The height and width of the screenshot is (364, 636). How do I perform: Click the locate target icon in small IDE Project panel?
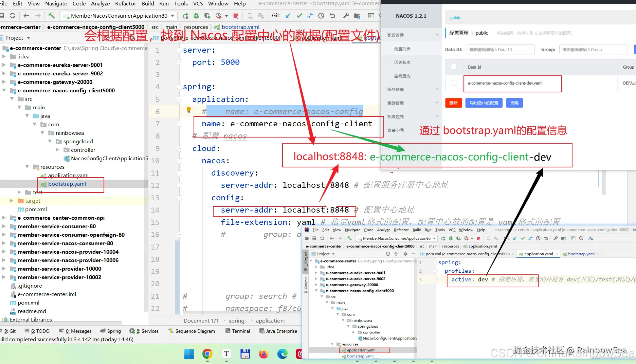pos(388,254)
